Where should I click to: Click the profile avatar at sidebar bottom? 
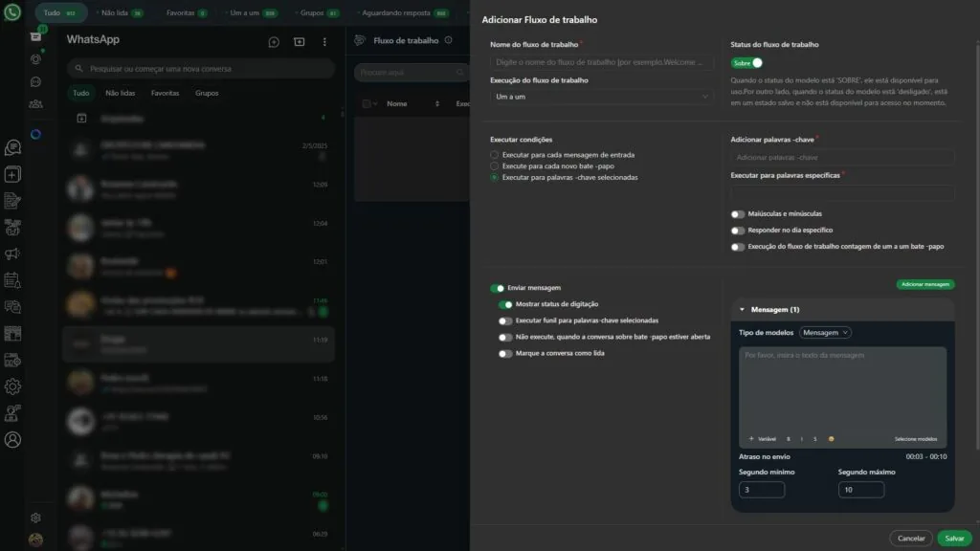click(x=35, y=540)
